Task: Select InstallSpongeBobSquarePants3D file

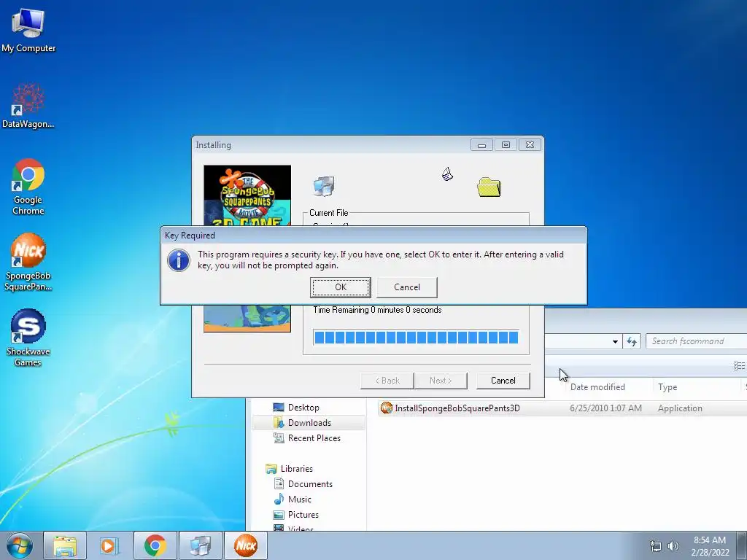Action: (x=457, y=408)
